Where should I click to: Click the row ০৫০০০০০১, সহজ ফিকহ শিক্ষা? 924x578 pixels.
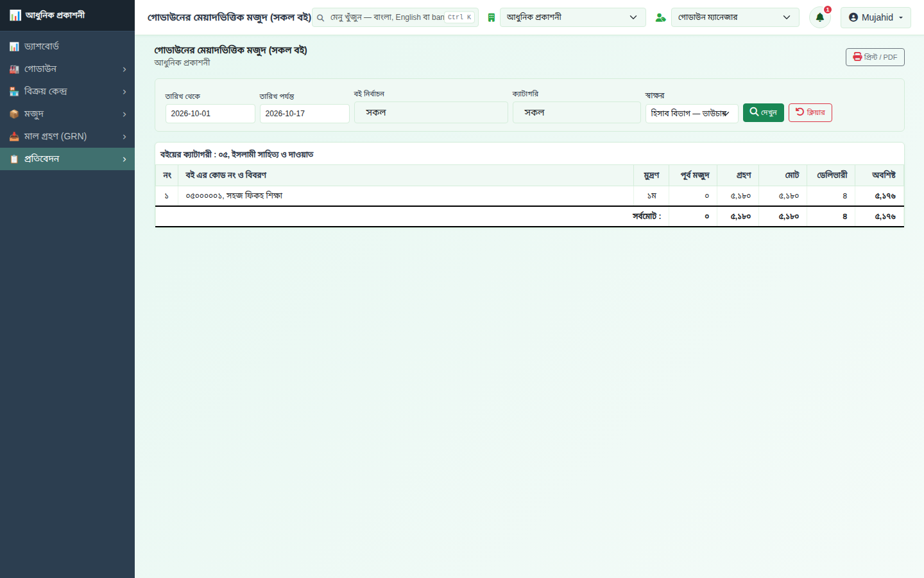point(529,196)
